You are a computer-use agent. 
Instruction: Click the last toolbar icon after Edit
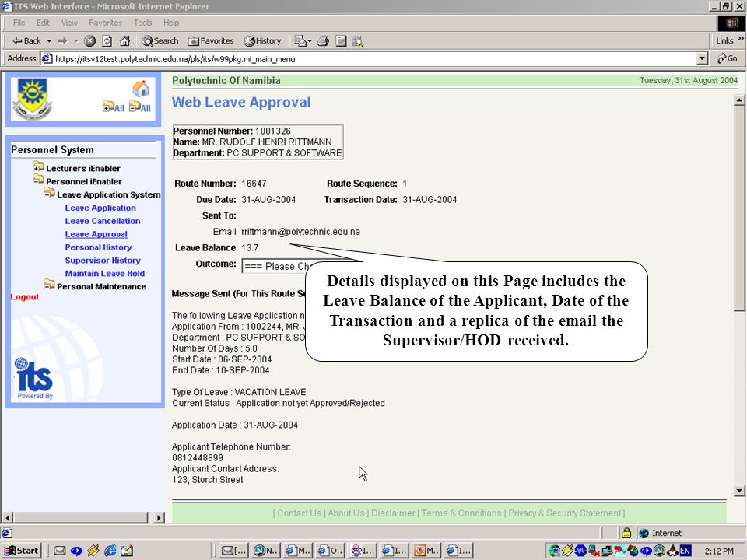pos(358,41)
